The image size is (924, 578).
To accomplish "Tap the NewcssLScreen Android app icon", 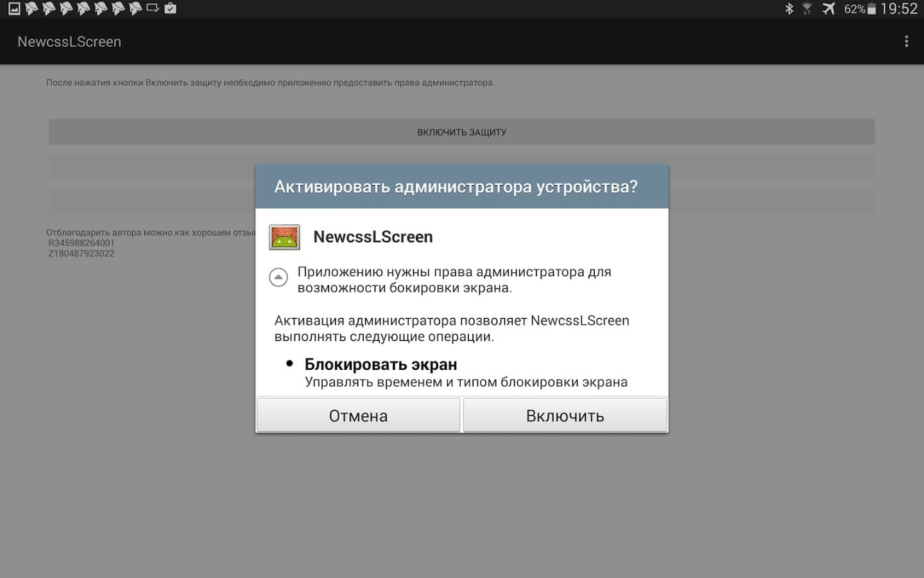I will [x=284, y=237].
